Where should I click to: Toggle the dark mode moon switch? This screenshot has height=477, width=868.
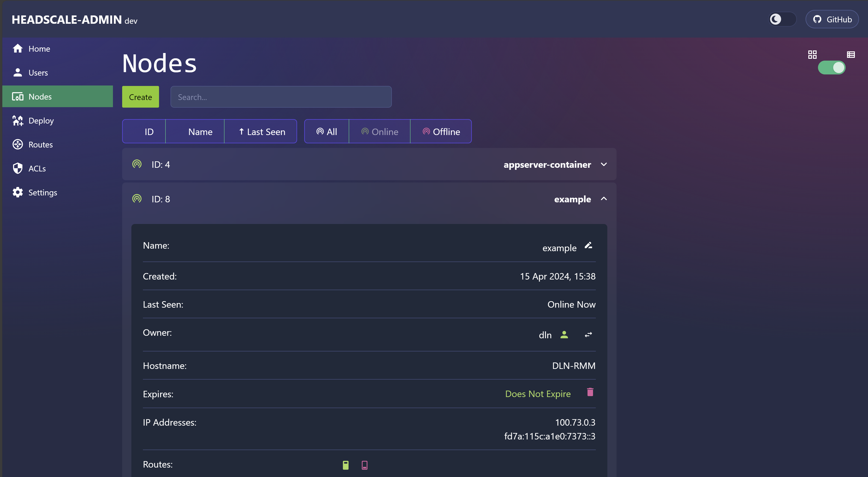pyautogui.click(x=782, y=19)
